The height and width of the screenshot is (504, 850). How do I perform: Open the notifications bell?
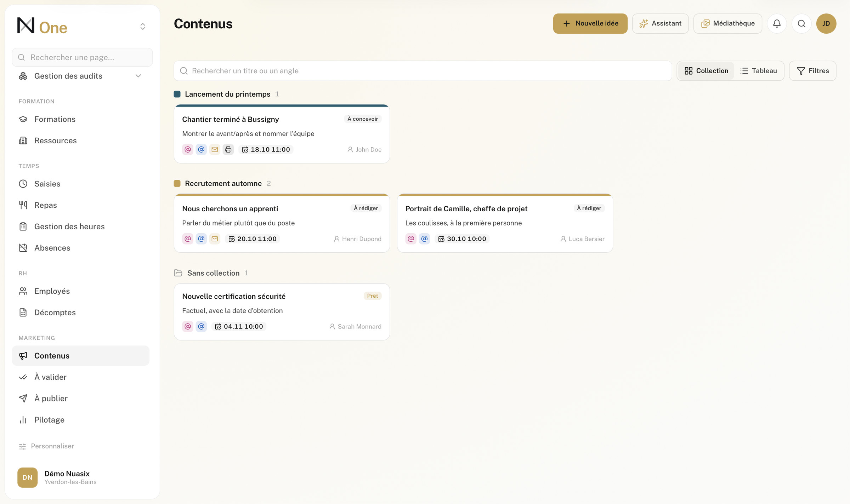click(777, 23)
